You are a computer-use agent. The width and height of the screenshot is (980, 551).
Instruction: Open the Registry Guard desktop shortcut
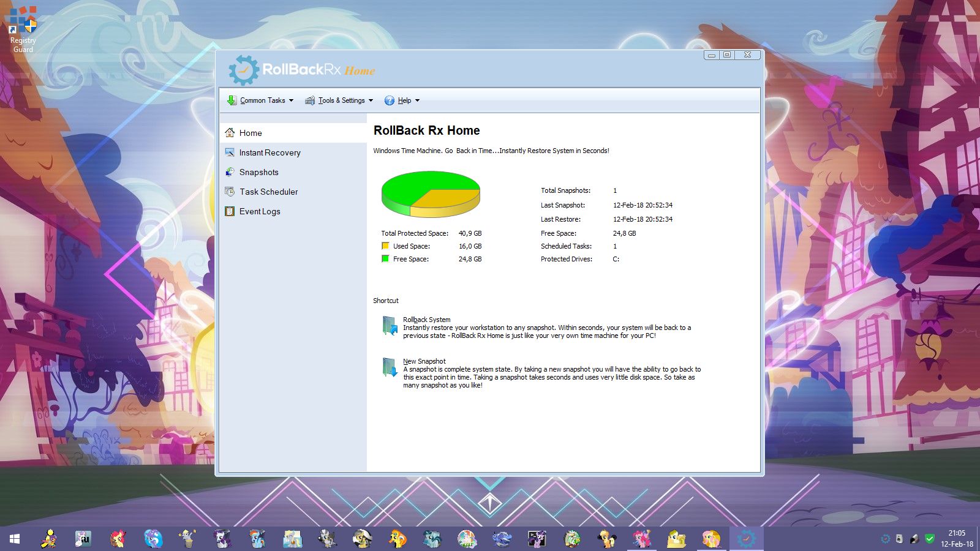23,29
